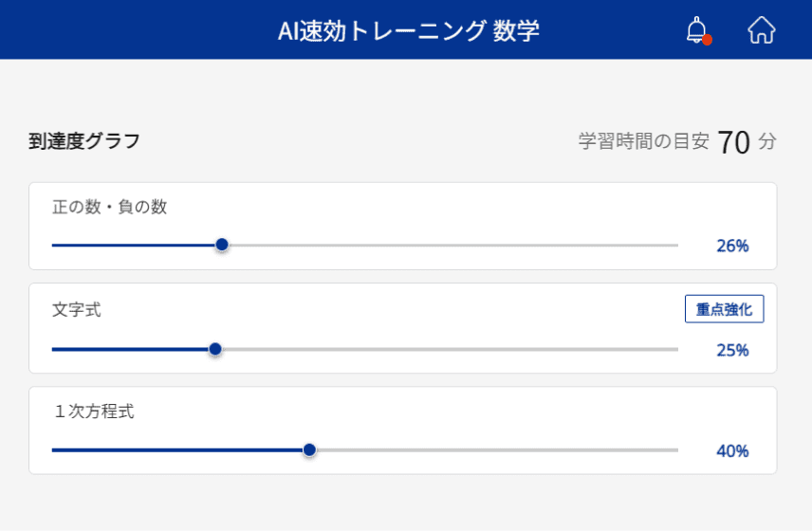Click the 文字式 progress slider handle
The image size is (812, 531).
[215, 349]
